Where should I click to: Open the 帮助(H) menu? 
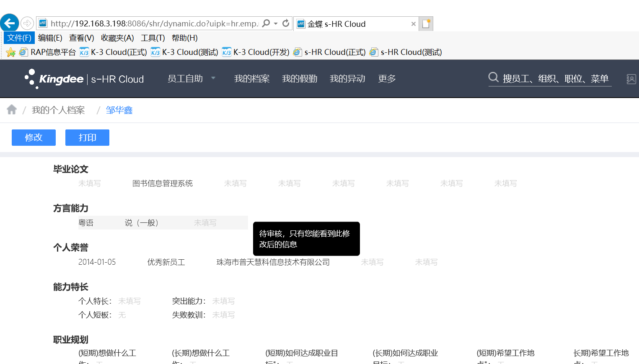pyautogui.click(x=185, y=38)
